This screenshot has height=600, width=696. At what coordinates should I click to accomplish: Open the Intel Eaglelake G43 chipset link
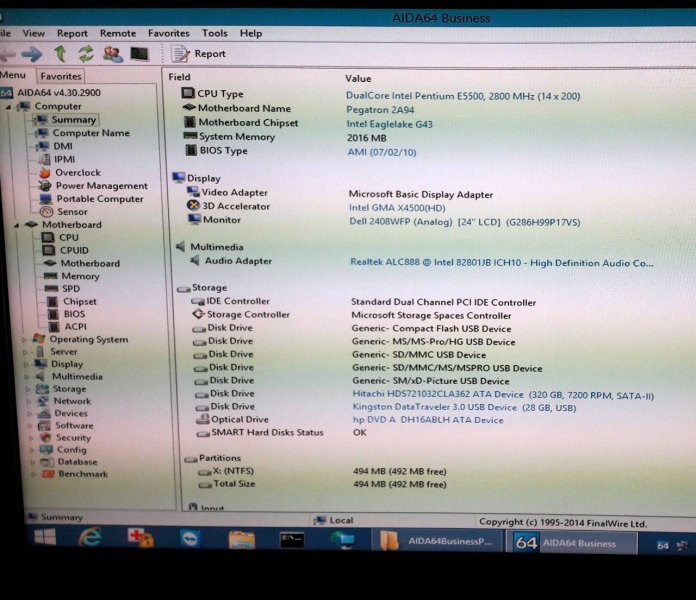coord(396,123)
